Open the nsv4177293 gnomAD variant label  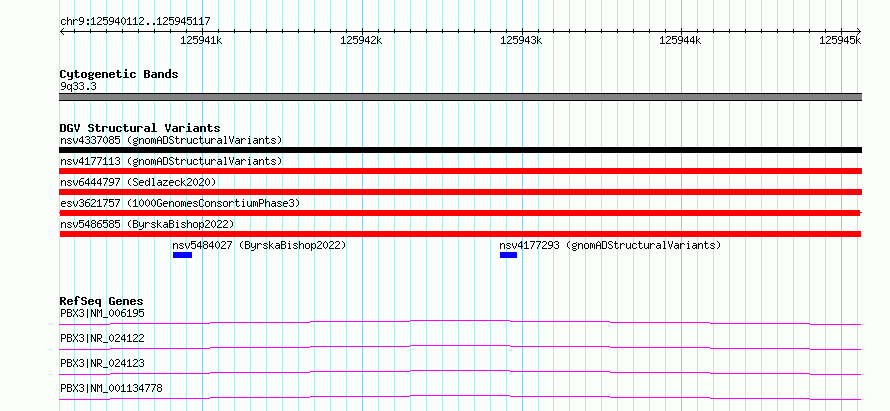[x=610, y=245]
